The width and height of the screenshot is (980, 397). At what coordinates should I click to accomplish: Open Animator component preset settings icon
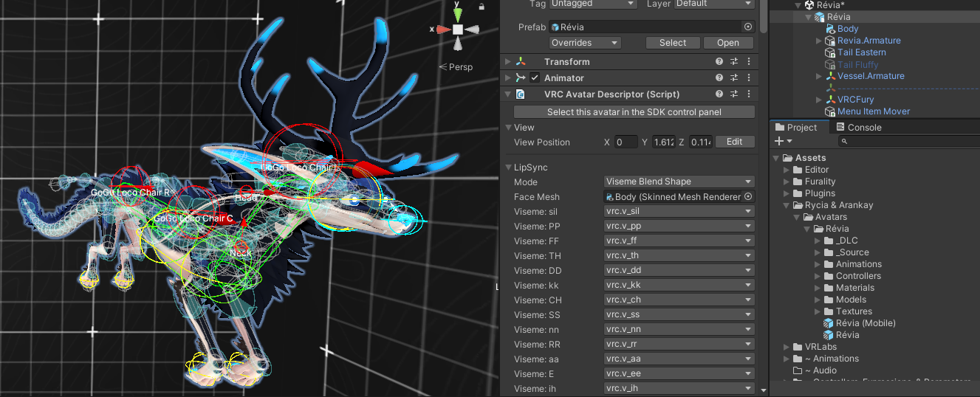(734, 78)
